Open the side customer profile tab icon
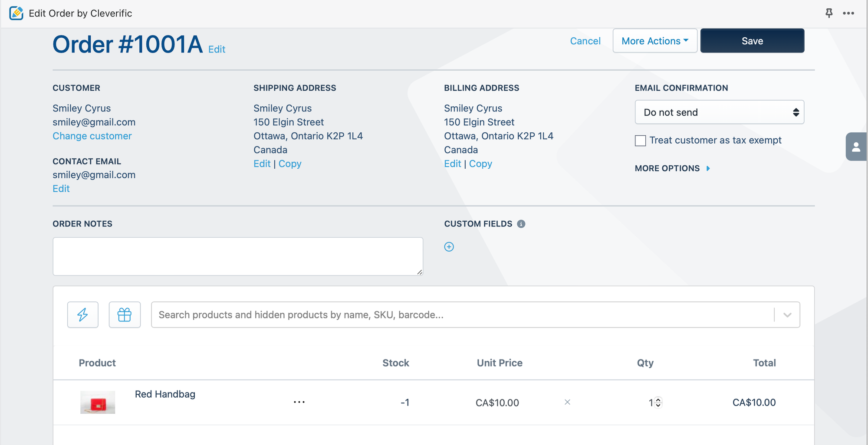The height and width of the screenshot is (445, 868). [x=856, y=147]
